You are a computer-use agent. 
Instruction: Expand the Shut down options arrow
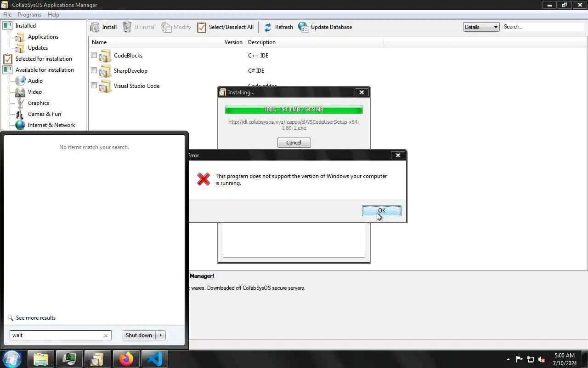[x=161, y=335]
